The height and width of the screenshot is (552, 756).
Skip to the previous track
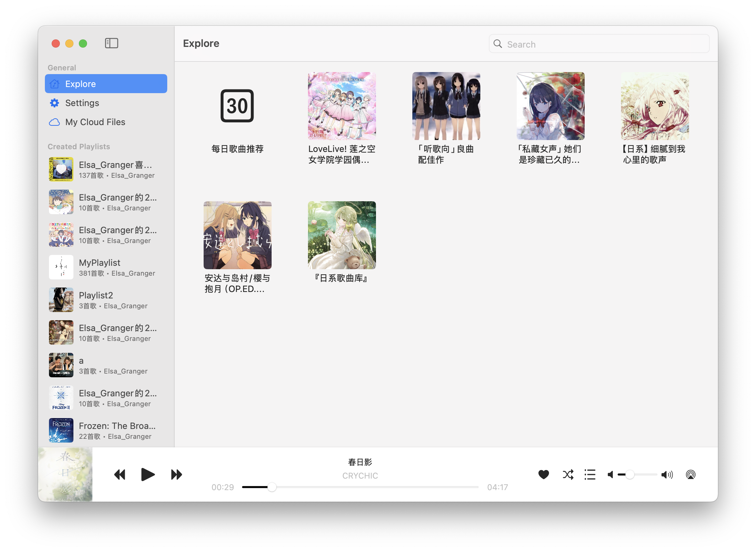(120, 475)
